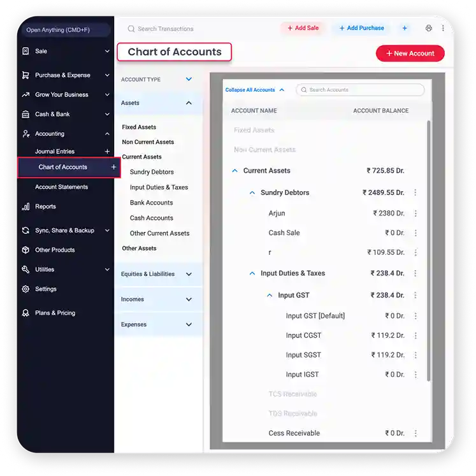Click the Add Purchase button

(x=361, y=28)
